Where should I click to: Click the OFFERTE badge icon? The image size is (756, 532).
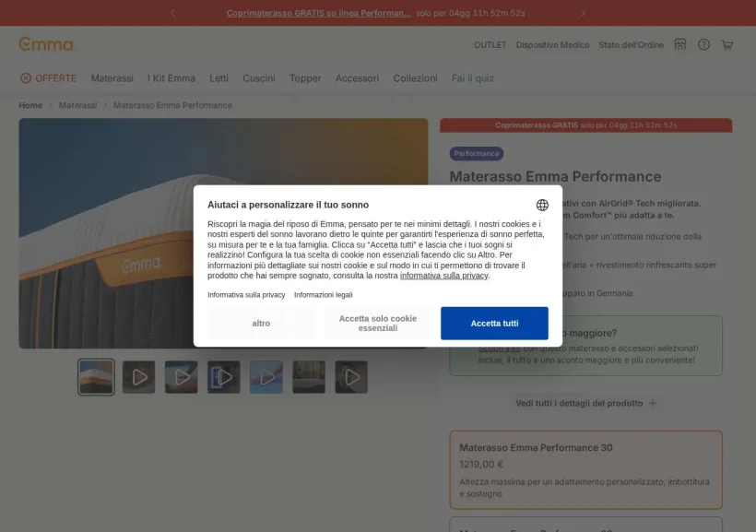coord(26,78)
